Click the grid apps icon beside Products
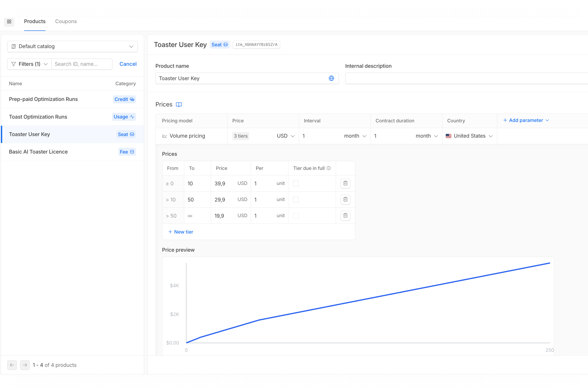 (9, 22)
